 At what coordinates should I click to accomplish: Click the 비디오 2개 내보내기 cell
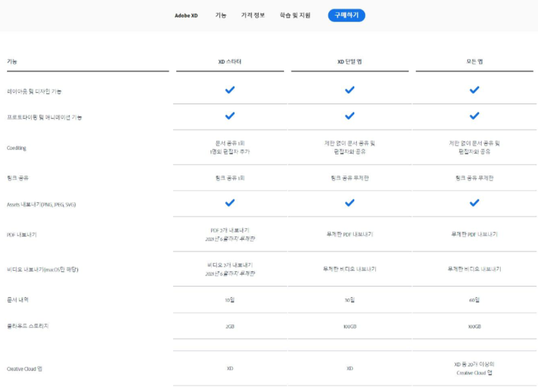click(230, 270)
